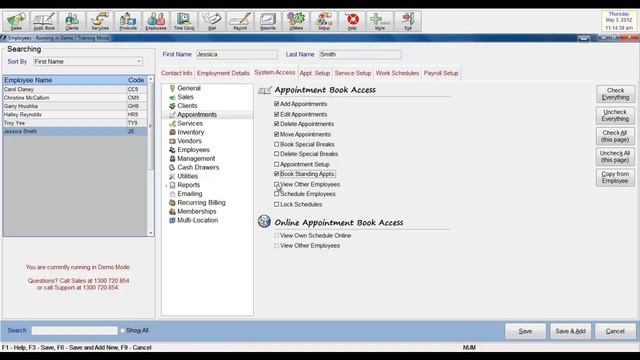This screenshot has width=640, height=360.
Task: Uncheck Edit Appointments checkbox
Action: coord(277,114)
